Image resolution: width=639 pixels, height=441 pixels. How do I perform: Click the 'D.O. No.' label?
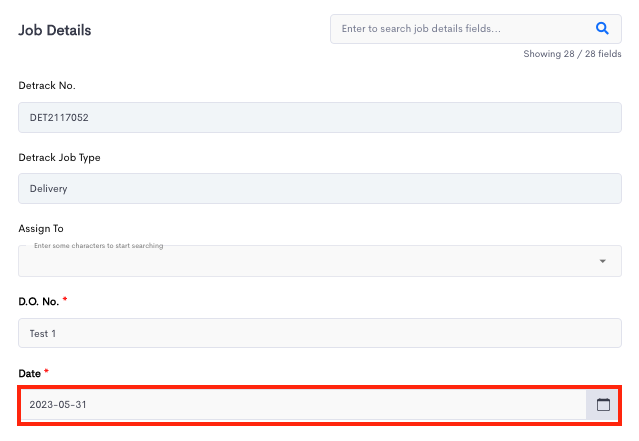point(39,302)
